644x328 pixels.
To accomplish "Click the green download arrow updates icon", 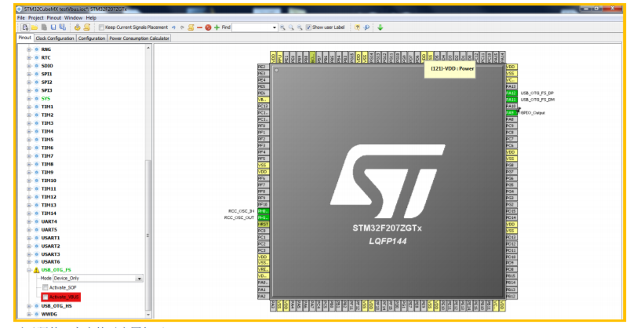I will 380,27.
